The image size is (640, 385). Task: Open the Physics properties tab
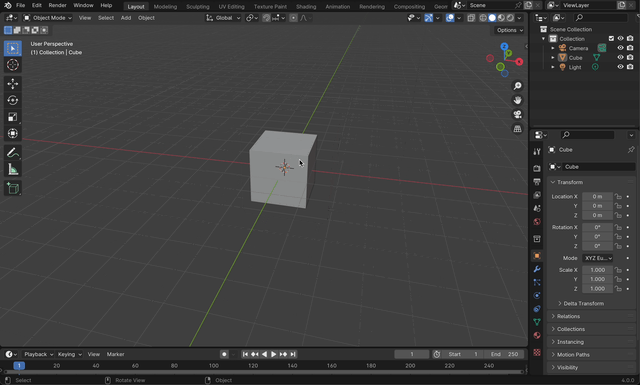(x=537, y=295)
